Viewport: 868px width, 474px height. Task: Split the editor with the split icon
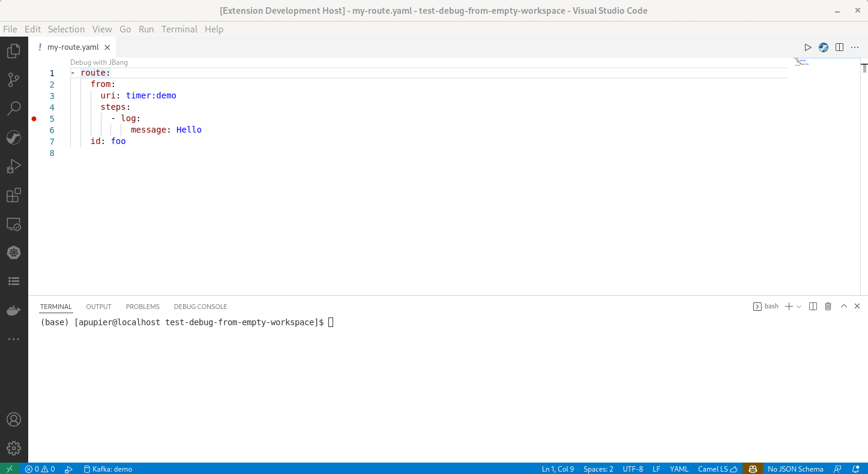(839, 47)
